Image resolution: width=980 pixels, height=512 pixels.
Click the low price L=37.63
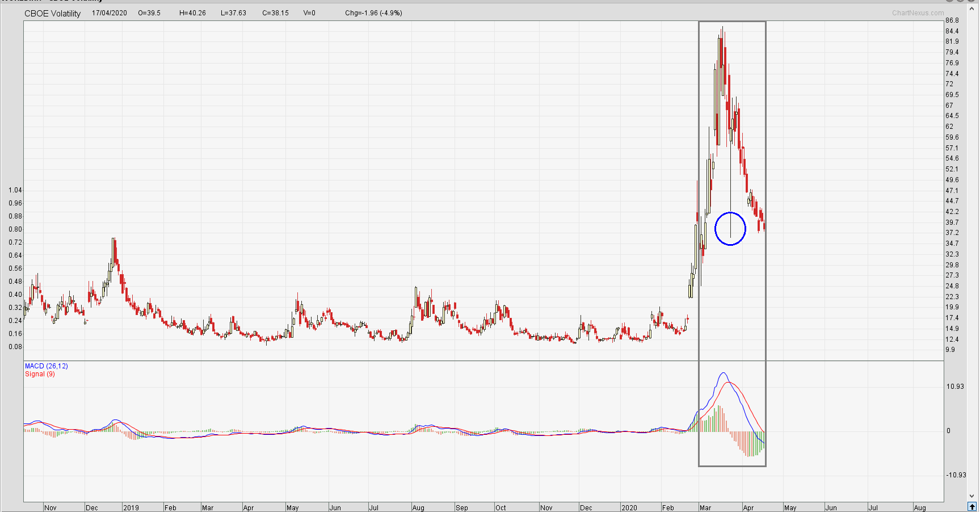click(233, 13)
